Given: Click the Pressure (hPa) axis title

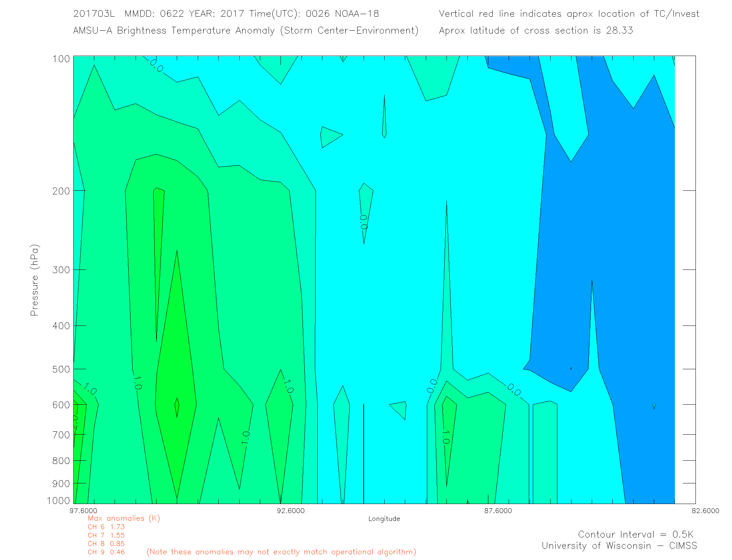Looking at the screenshot, I should click(34, 280).
